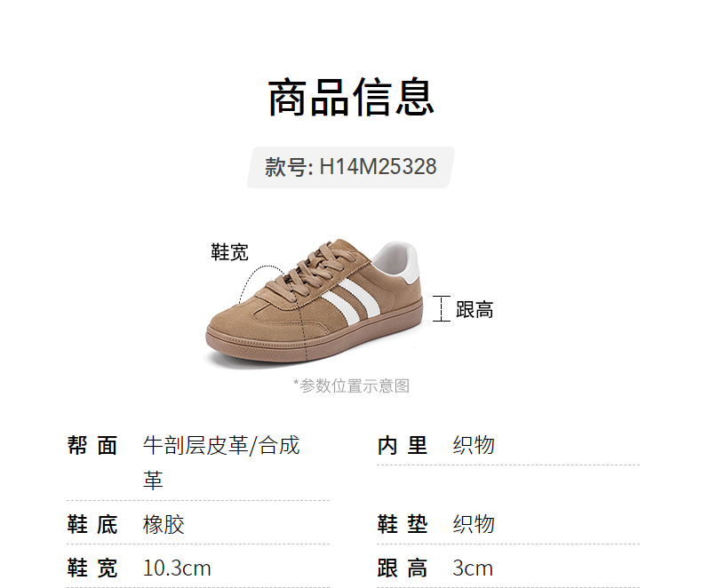Image resolution: width=702 pixels, height=588 pixels.
Task: Select the 牛剖层皮革/合成革 material text
Action: 221,463
